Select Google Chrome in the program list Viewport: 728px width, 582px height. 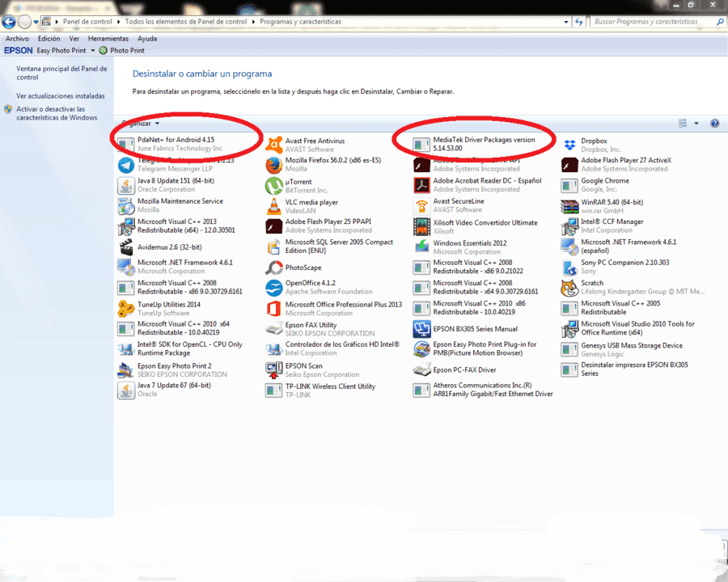point(596,185)
